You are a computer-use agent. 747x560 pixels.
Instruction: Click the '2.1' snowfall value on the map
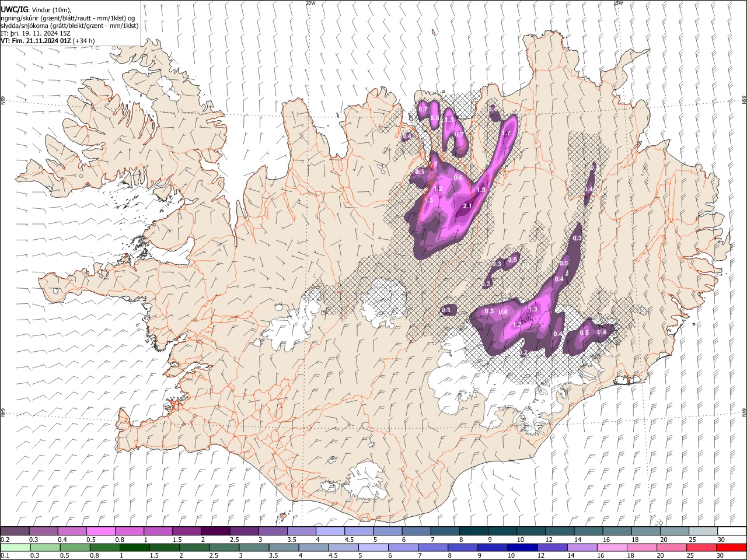[x=467, y=206]
